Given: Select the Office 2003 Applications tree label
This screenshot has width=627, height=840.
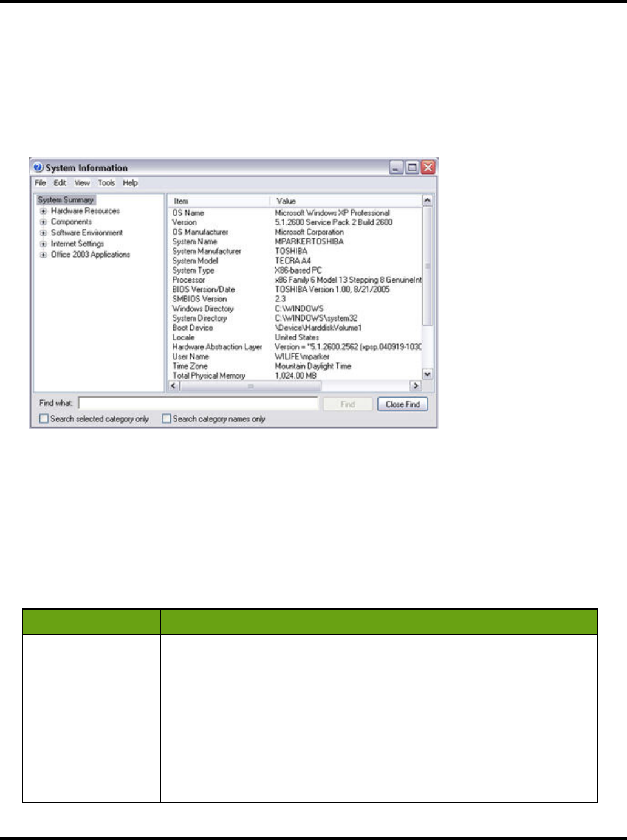Looking at the screenshot, I should point(90,255).
